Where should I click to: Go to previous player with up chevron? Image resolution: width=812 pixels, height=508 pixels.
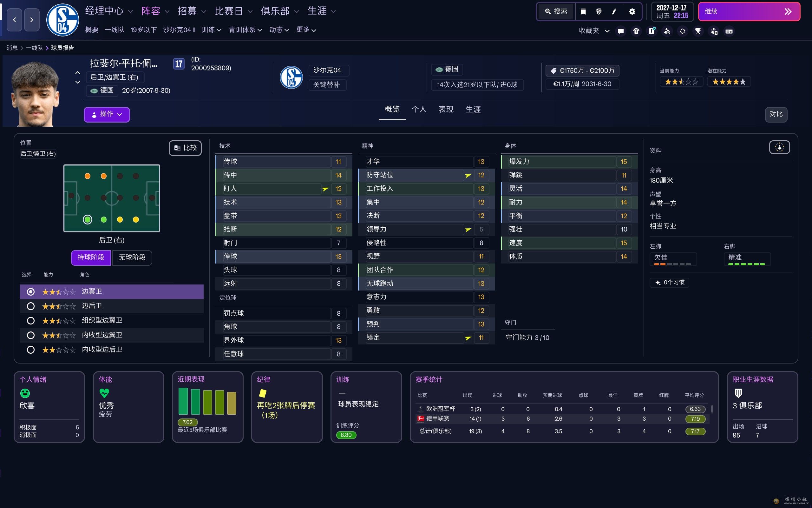pos(77,73)
